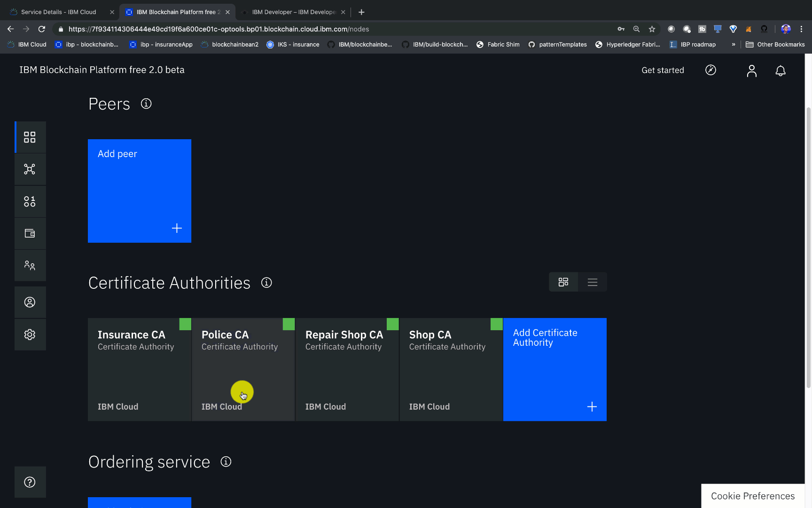This screenshot has height=508, width=812.
Task: Click the Add peer tile
Action: point(140,191)
